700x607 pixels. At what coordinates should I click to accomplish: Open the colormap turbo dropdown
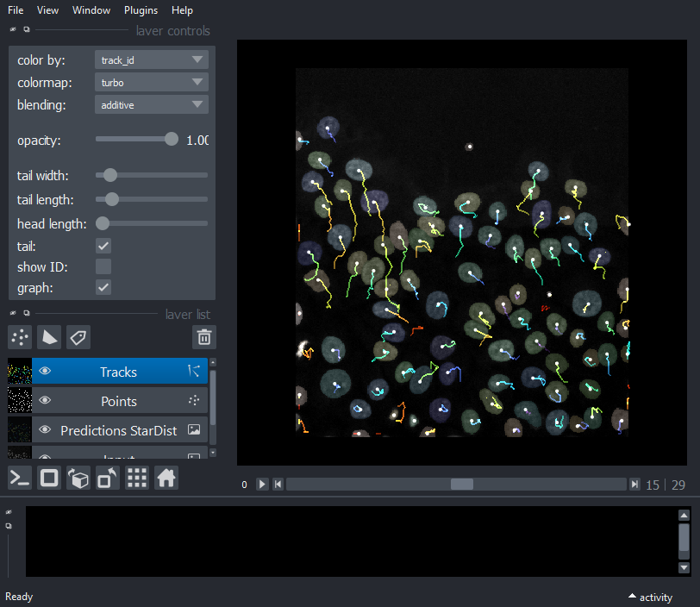[152, 82]
